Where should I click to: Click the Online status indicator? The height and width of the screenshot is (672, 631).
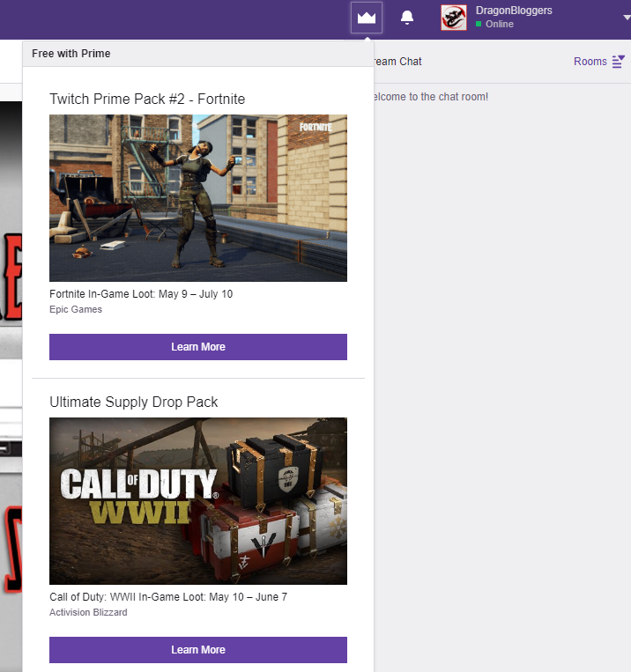494,24
